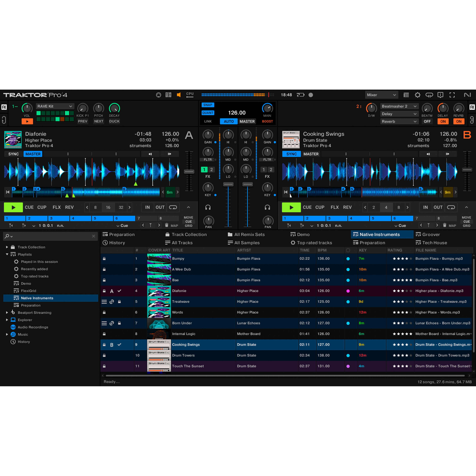Click the audio recorder circle icon
Image resolution: width=476 pixels, height=476 pixels.
311,95
